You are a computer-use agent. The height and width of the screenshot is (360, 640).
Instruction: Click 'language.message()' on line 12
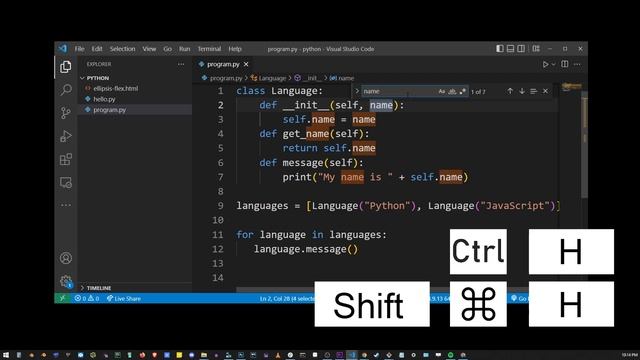coord(306,249)
